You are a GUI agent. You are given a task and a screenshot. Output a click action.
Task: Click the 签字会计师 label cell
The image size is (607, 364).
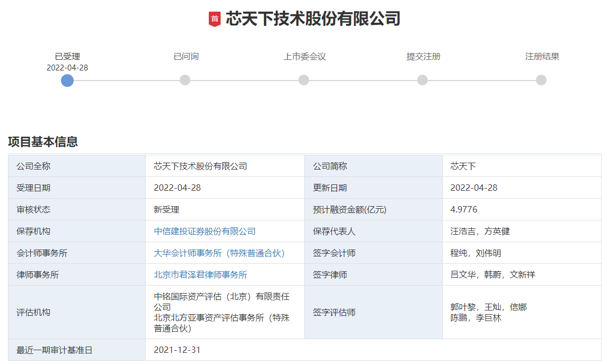(374, 253)
